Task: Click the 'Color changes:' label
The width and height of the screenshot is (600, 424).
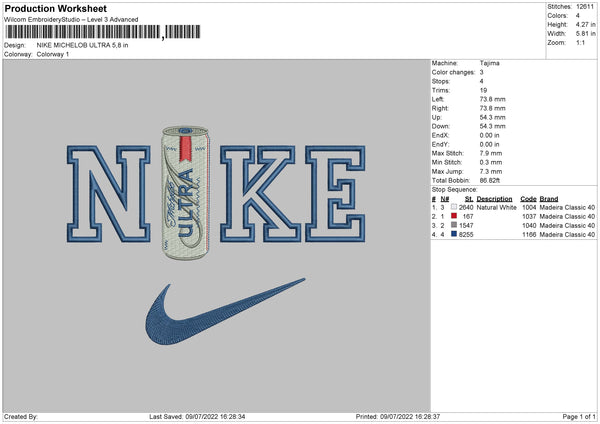Action: [x=453, y=72]
